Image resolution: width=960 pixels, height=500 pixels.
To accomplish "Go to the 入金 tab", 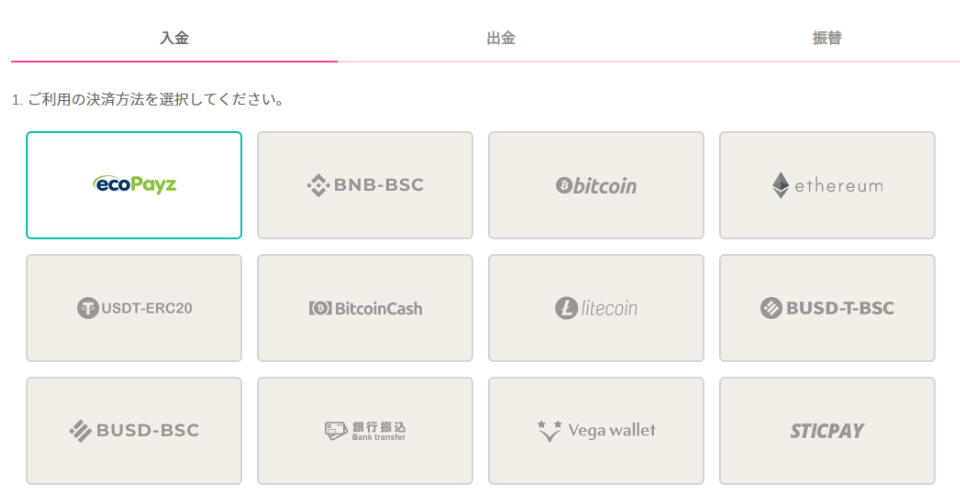I will (174, 38).
